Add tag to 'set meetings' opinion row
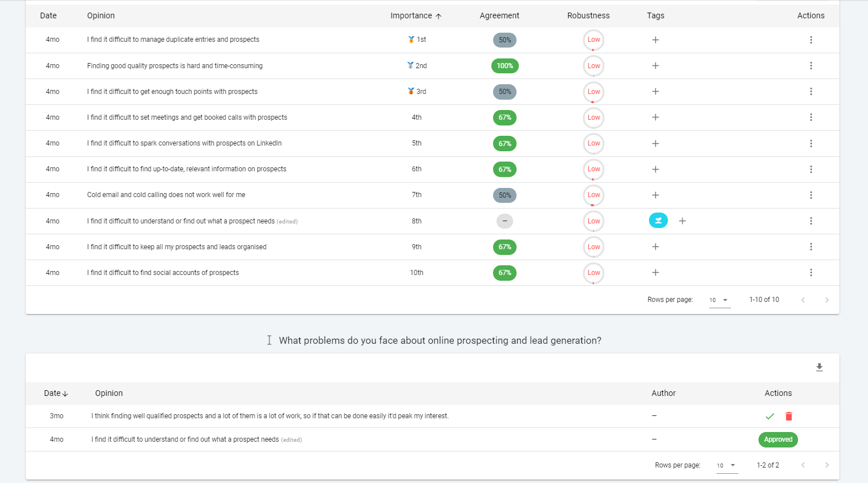868x483 pixels. coord(655,117)
